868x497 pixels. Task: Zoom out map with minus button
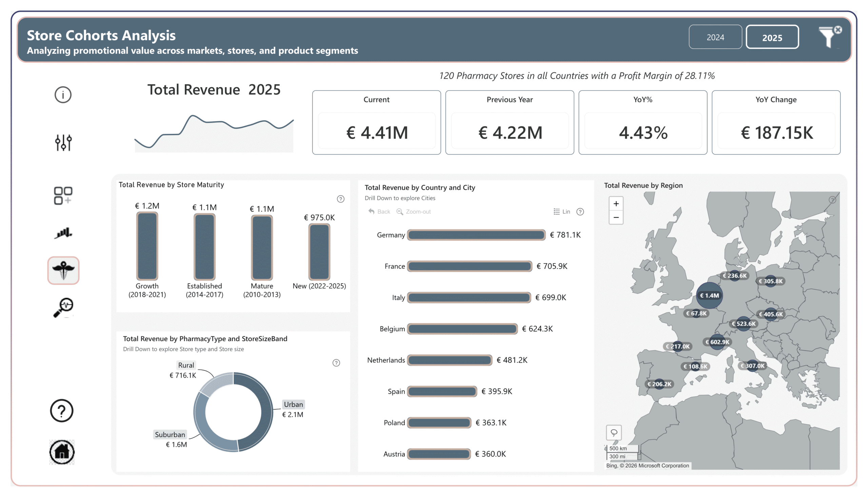pos(616,218)
